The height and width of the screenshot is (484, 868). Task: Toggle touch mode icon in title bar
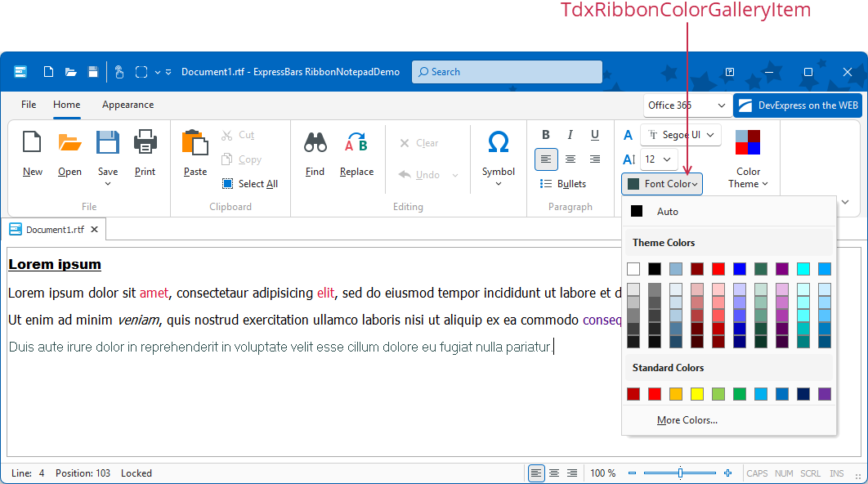pos(119,72)
